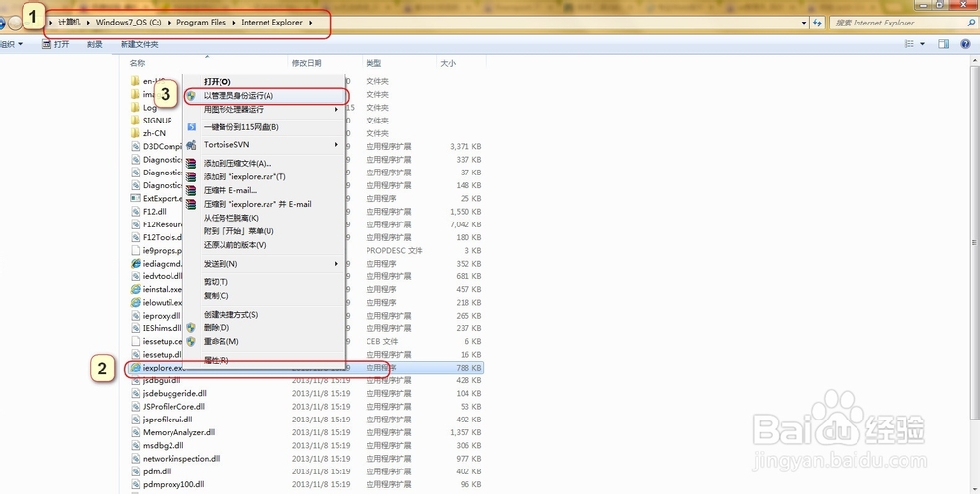The width and height of the screenshot is (980, 494).
Task: Click the pdm.dll file icon
Action: click(135, 471)
